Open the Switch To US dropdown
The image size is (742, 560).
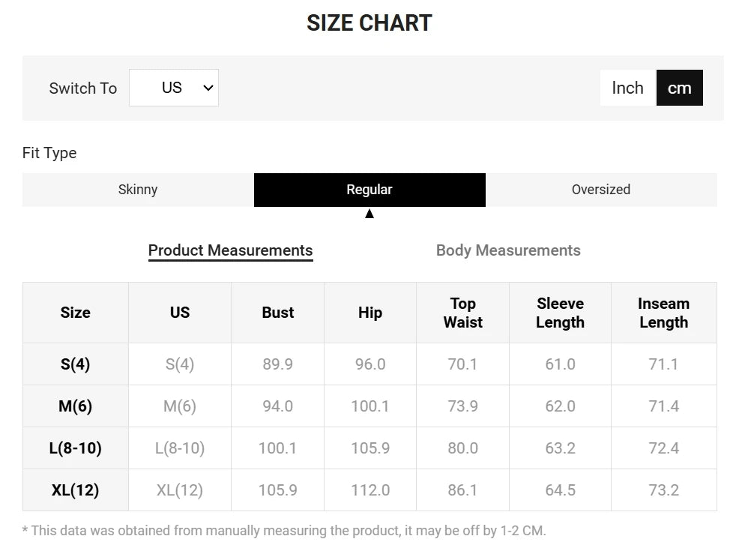tap(173, 88)
